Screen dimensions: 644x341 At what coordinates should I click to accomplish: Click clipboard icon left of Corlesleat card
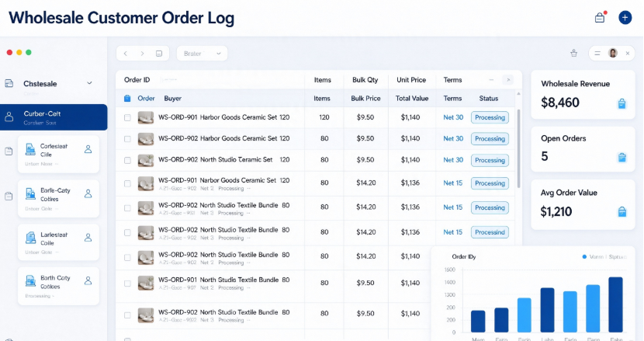[x=9, y=151]
